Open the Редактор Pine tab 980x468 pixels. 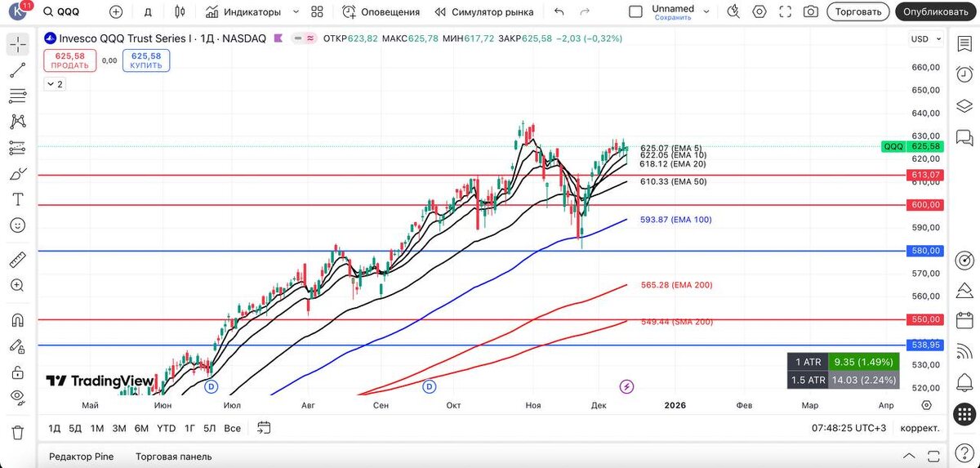(82, 457)
